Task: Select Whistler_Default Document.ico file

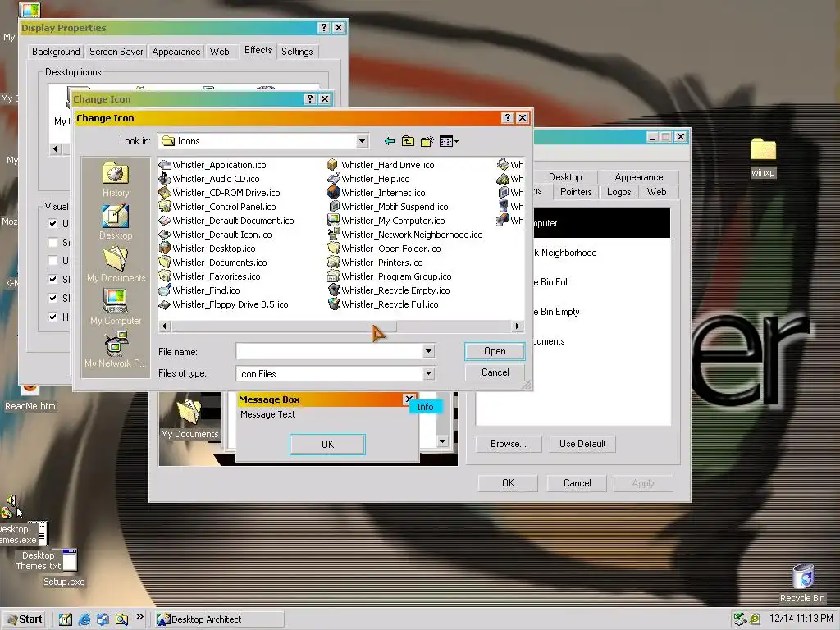Action: coord(226,221)
